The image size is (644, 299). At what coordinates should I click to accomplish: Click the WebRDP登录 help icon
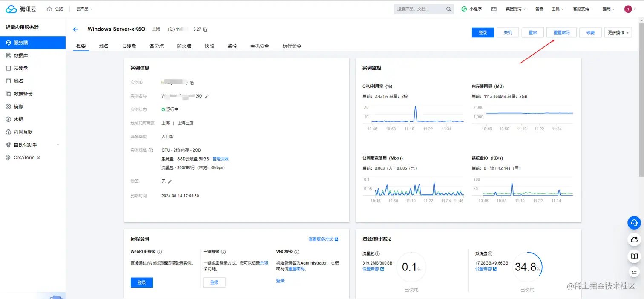[x=160, y=252]
